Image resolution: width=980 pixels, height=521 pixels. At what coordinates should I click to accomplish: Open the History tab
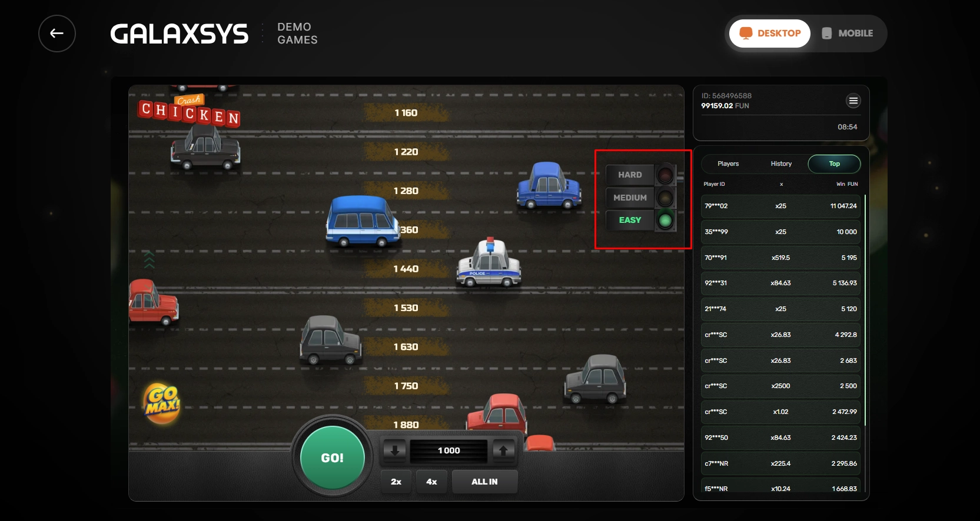click(781, 164)
